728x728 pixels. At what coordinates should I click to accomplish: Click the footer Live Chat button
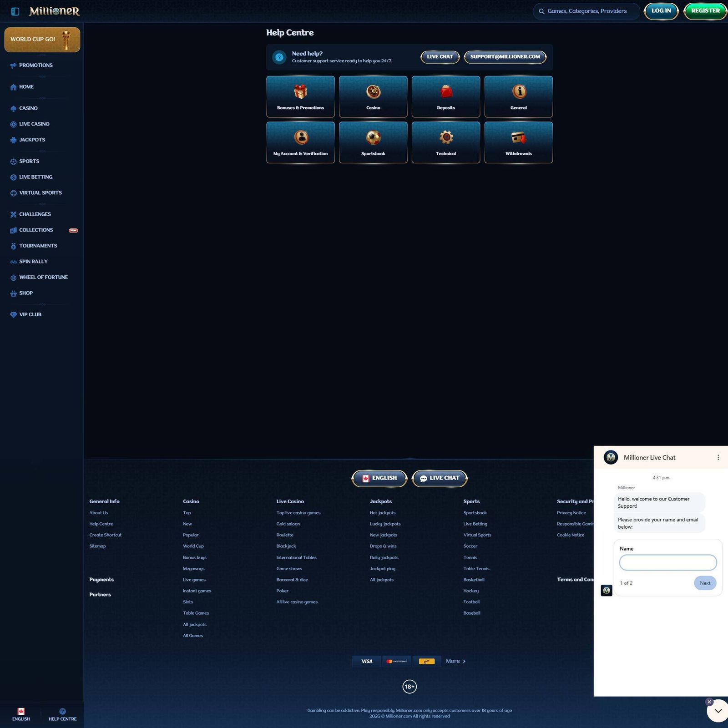[x=440, y=478]
